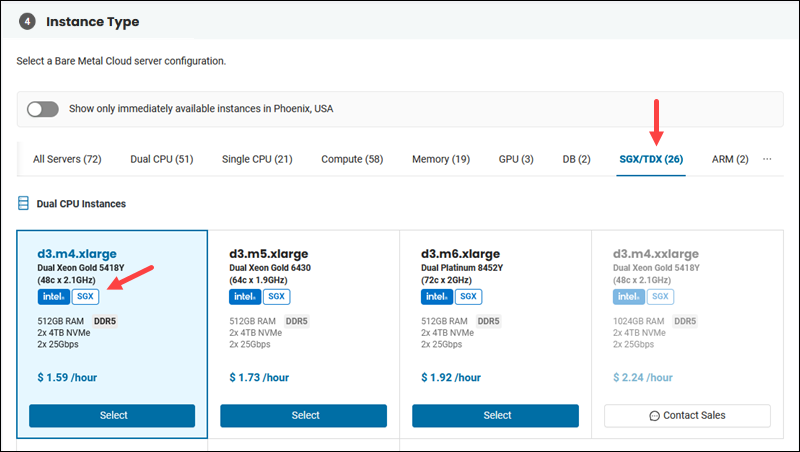Click the Dual CPU Instances server icon
The image size is (800, 452).
pos(23,203)
